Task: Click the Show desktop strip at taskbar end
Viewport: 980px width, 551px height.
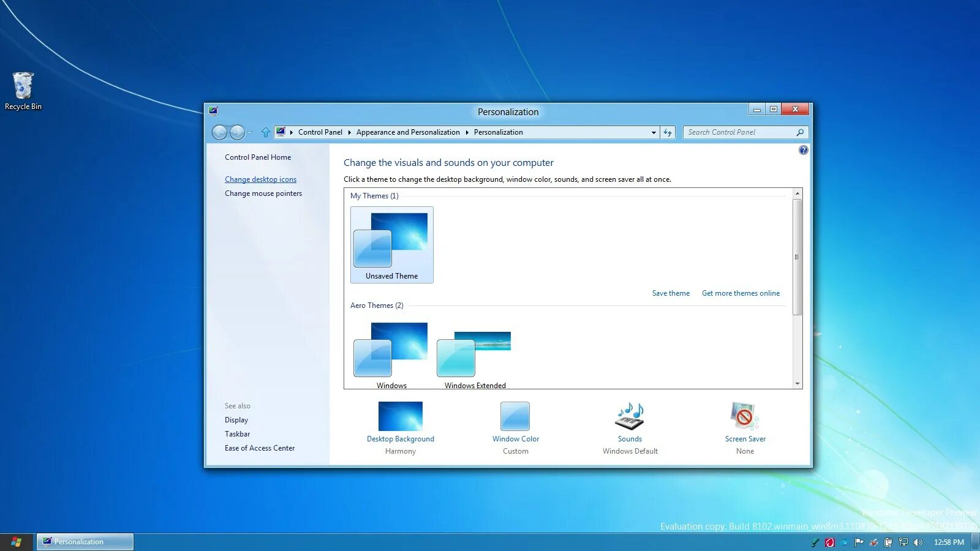Action: [x=976, y=542]
